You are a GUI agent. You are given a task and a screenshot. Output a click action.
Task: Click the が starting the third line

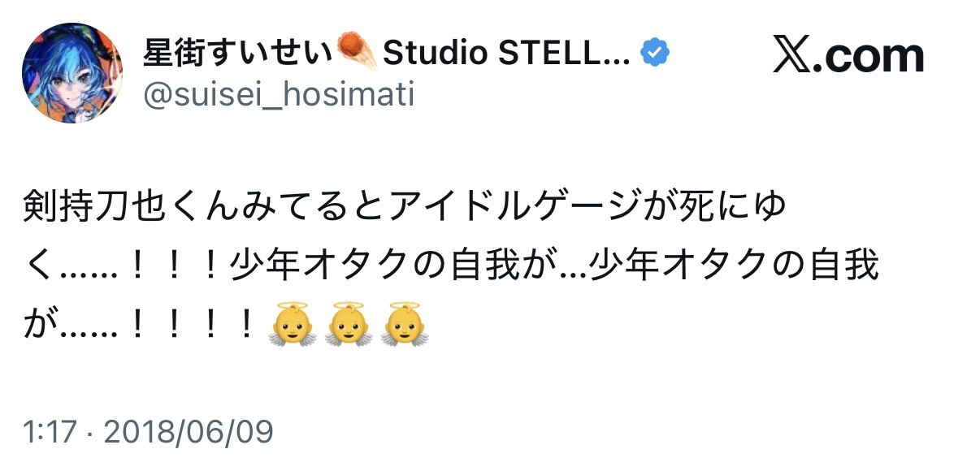click(x=38, y=325)
